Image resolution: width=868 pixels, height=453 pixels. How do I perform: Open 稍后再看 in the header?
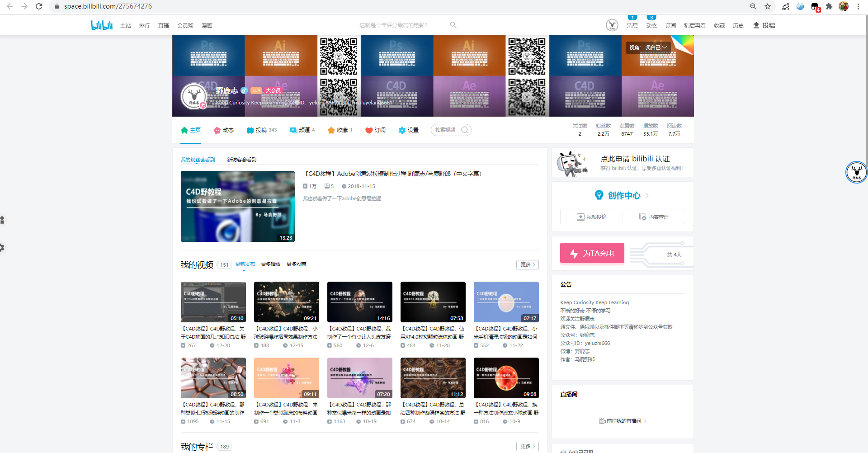point(695,26)
